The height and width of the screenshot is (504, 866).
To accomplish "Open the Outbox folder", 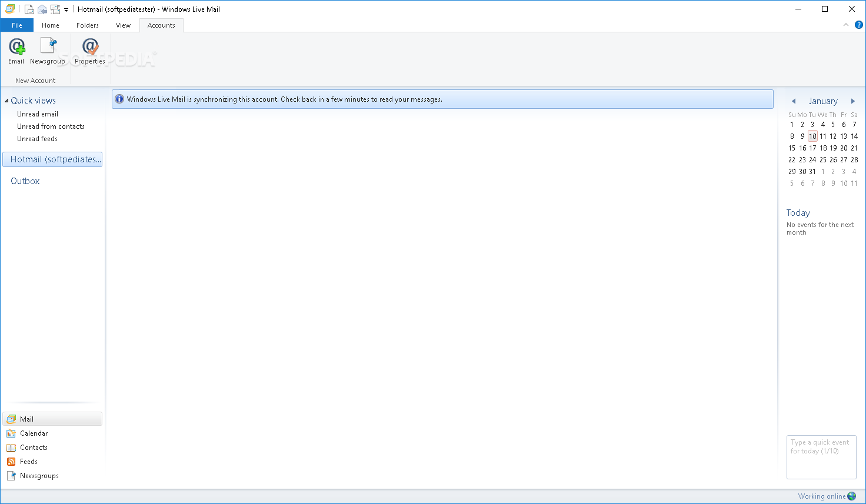I will 25,181.
